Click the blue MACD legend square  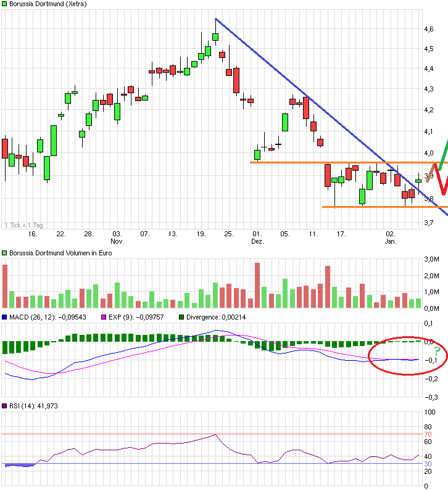tap(4, 318)
